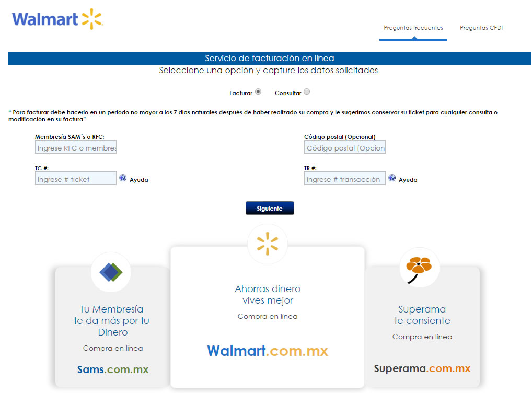Open the Walmart.com.mx link
The image size is (532, 393).
(267, 351)
